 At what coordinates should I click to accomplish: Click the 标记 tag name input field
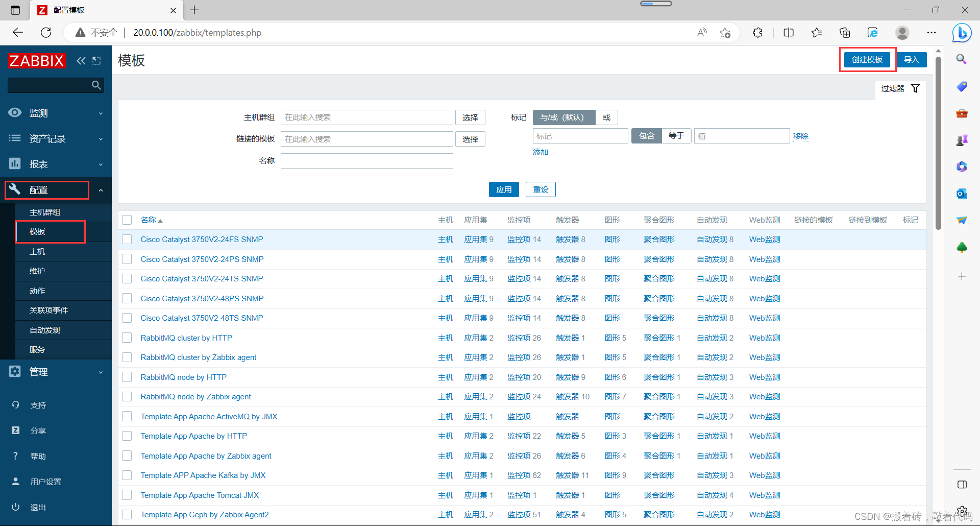point(580,136)
